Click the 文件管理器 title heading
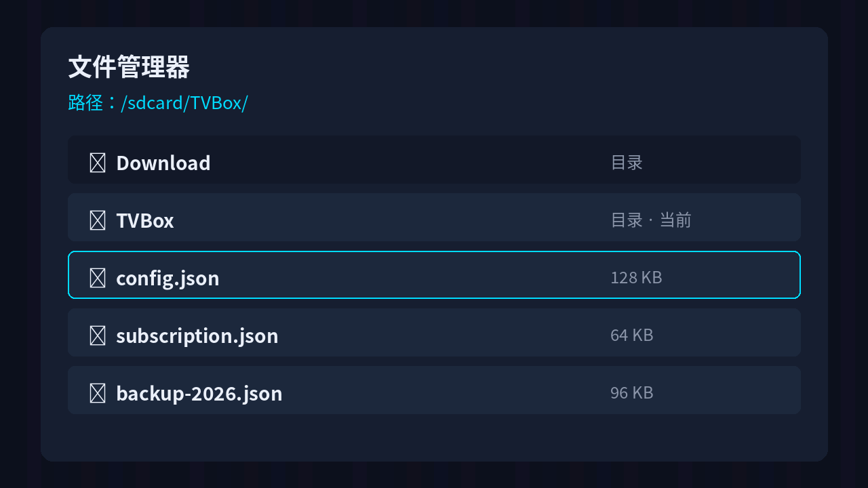 (x=129, y=67)
